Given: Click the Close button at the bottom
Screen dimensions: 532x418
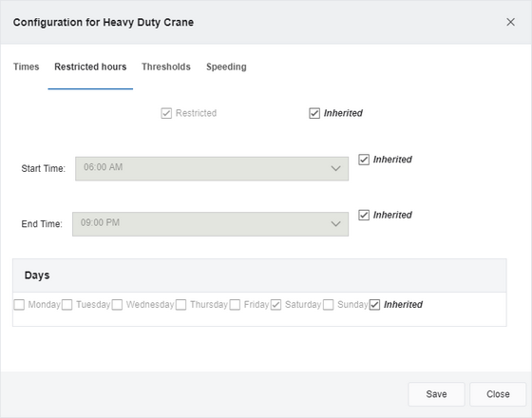Looking at the screenshot, I should point(498,394).
